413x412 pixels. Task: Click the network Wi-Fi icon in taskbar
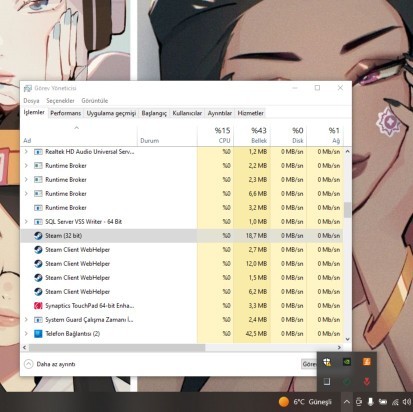[x=395, y=402]
